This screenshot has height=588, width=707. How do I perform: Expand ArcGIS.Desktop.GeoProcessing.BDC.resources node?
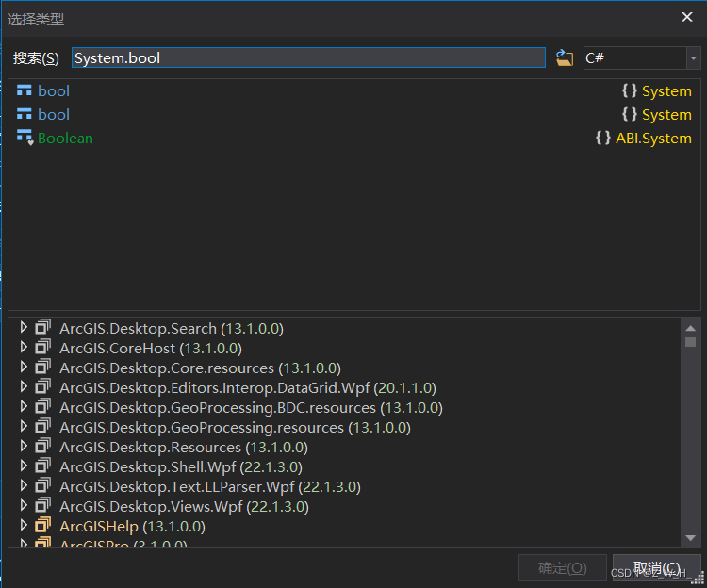click(x=24, y=406)
